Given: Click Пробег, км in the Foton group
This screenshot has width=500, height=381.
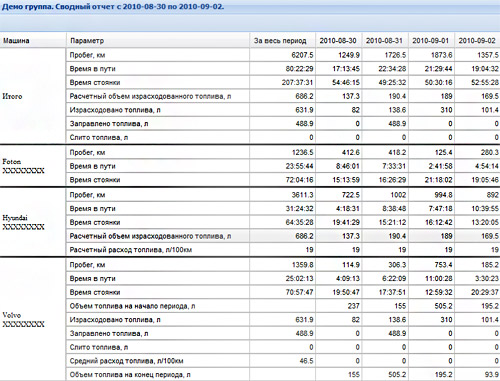Looking at the screenshot, I should point(87,153).
